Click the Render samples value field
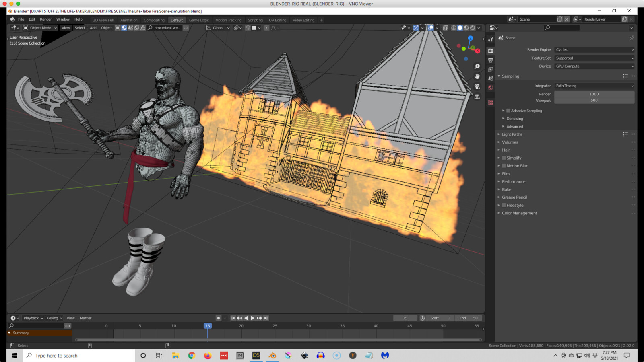The height and width of the screenshot is (362, 644). (594, 94)
